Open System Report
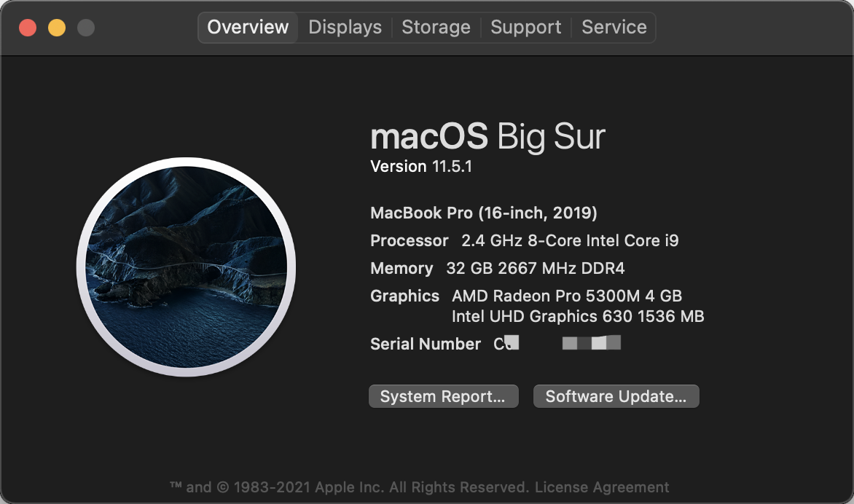854x504 pixels. 443,396
